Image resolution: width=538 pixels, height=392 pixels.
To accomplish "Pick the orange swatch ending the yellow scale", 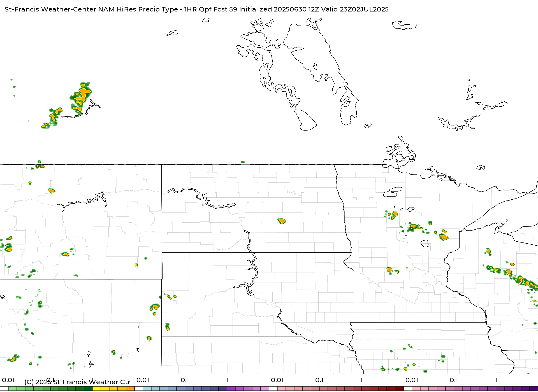I will tap(130, 389).
